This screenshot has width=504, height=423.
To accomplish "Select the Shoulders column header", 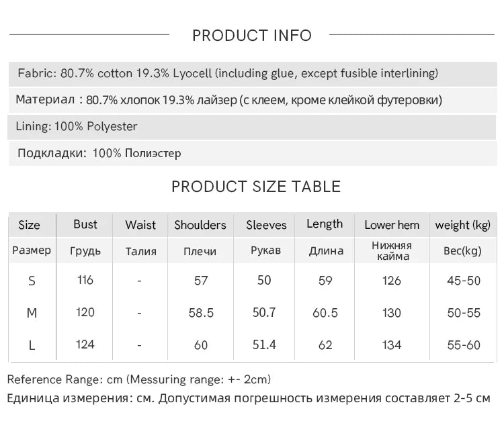I will click(x=200, y=225).
